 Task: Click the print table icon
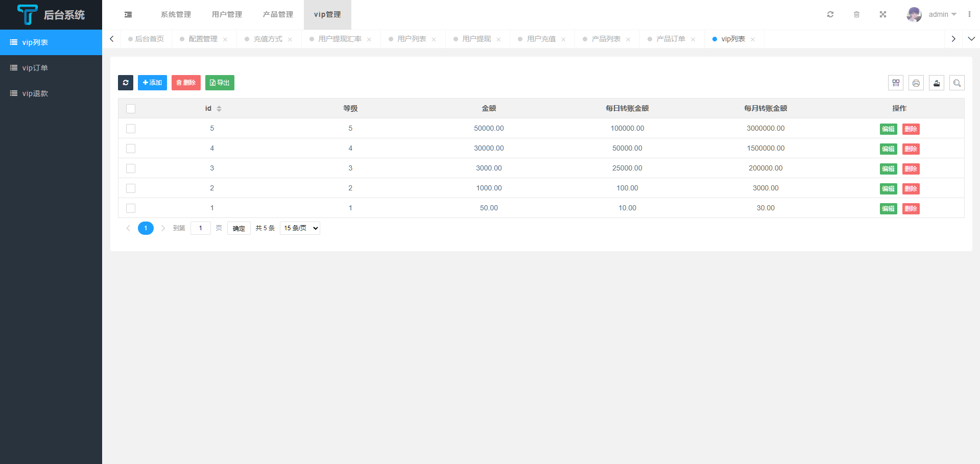click(916, 83)
